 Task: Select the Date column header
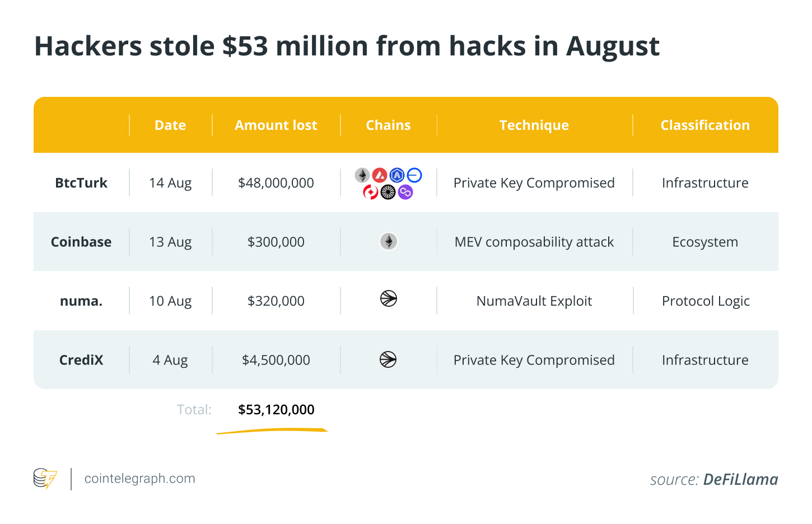[x=170, y=125]
